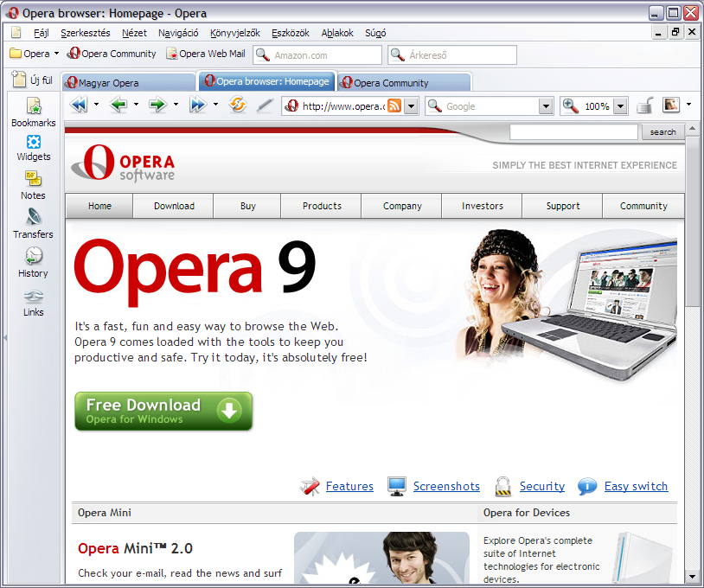The image size is (704, 588).
Task: Follow the Security link
Action: pos(542,486)
